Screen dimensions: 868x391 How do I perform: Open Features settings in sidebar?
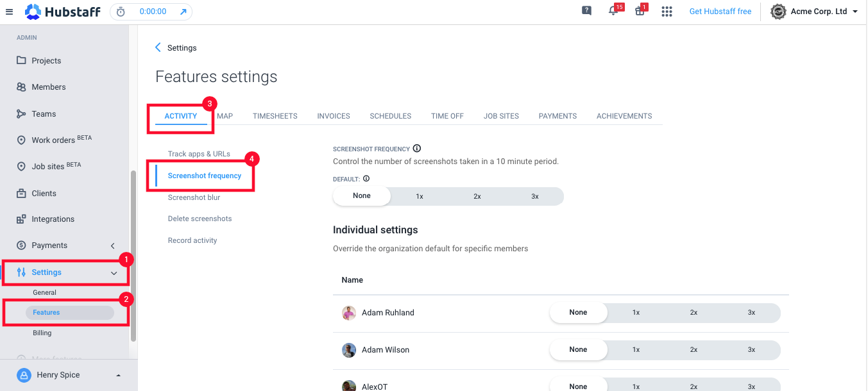pos(69,313)
